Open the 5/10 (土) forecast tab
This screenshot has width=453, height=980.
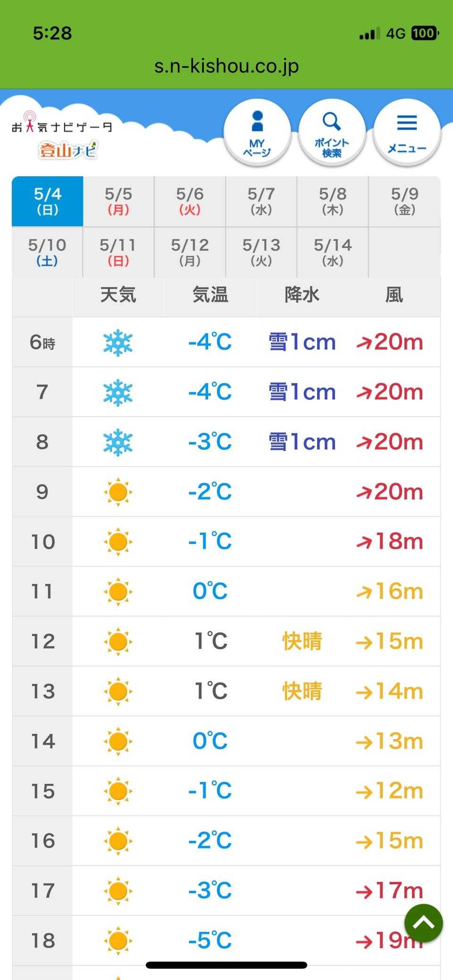[47, 252]
